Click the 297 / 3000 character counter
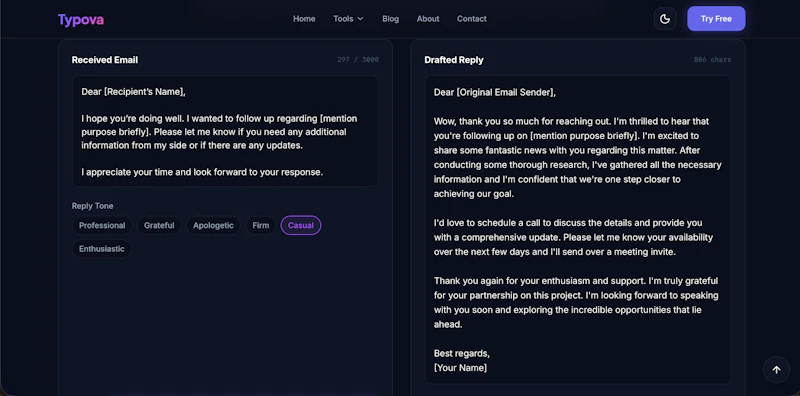800x396 pixels. (358, 60)
